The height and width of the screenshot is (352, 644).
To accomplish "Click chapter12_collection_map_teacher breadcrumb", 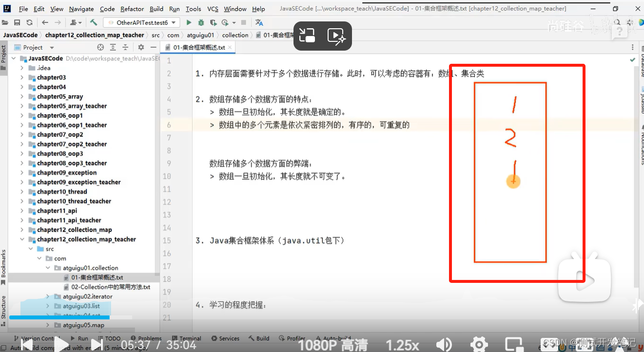I will [x=95, y=35].
